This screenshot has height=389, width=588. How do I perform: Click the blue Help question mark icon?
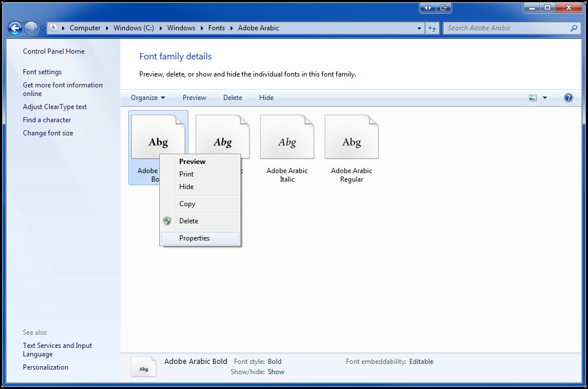pos(568,98)
